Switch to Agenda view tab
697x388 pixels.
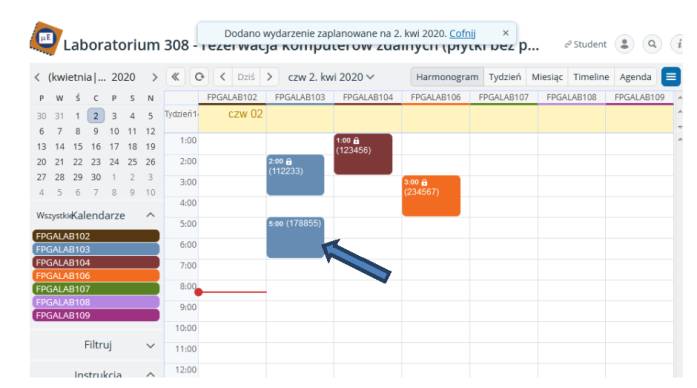(x=635, y=77)
